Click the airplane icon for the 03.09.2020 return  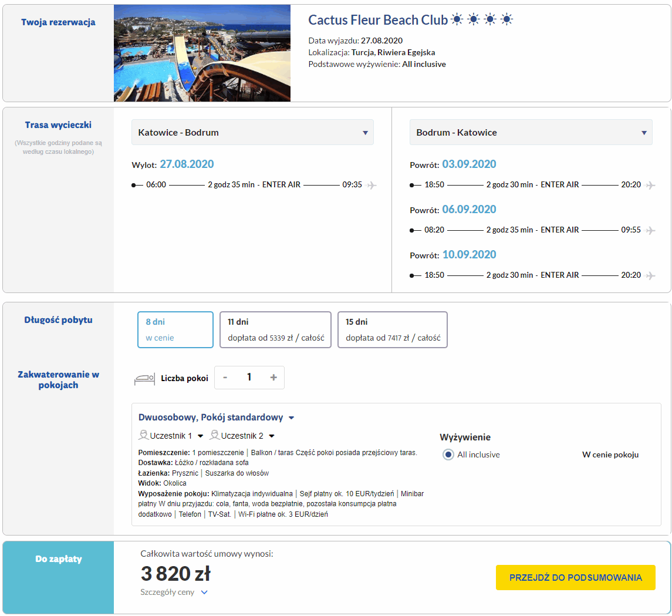click(x=650, y=185)
